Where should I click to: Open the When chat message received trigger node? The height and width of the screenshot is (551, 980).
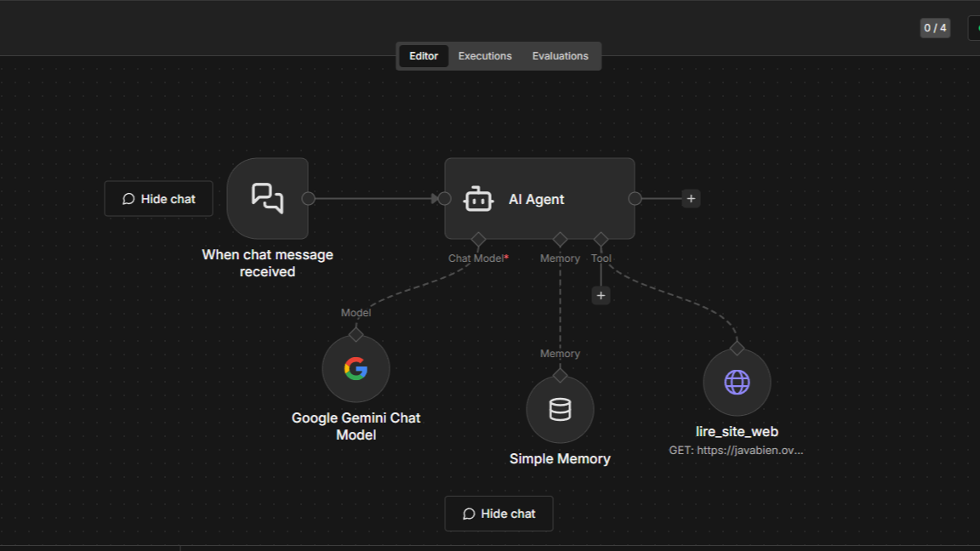tap(267, 198)
